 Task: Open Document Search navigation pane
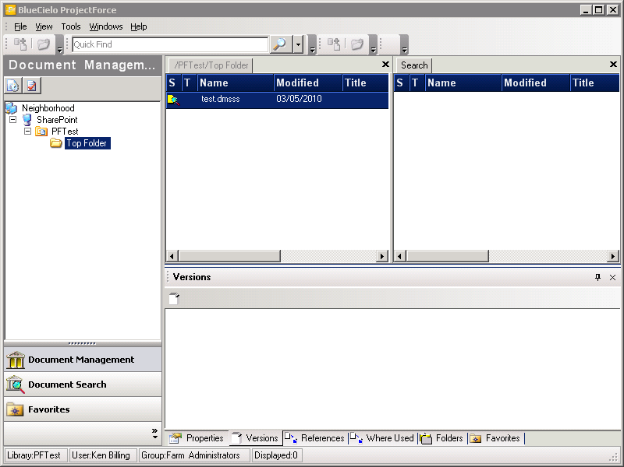[83, 385]
